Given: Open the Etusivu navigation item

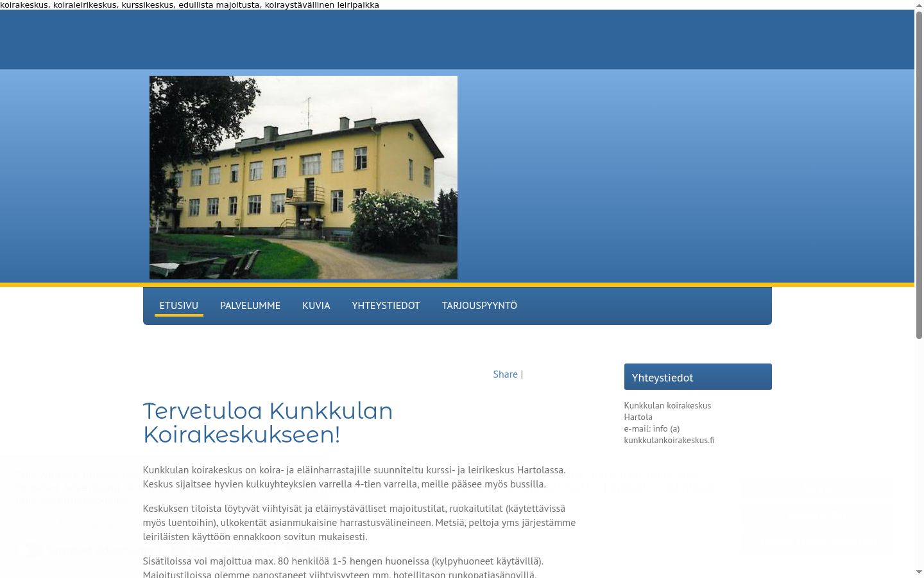Looking at the screenshot, I should coord(178,306).
